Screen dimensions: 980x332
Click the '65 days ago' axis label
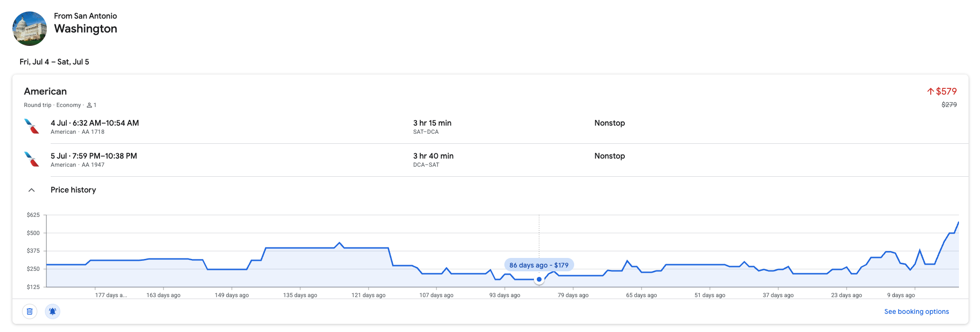coord(642,295)
